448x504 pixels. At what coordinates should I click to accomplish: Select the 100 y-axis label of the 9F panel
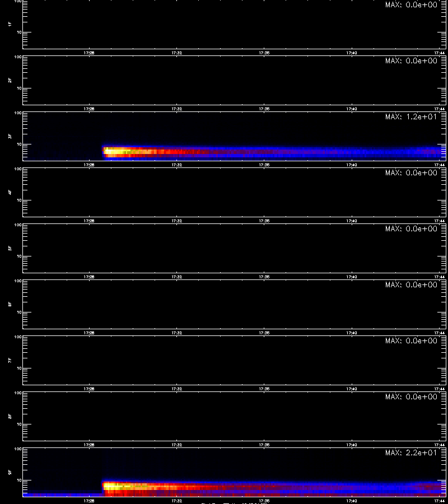(x=18, y=449)
